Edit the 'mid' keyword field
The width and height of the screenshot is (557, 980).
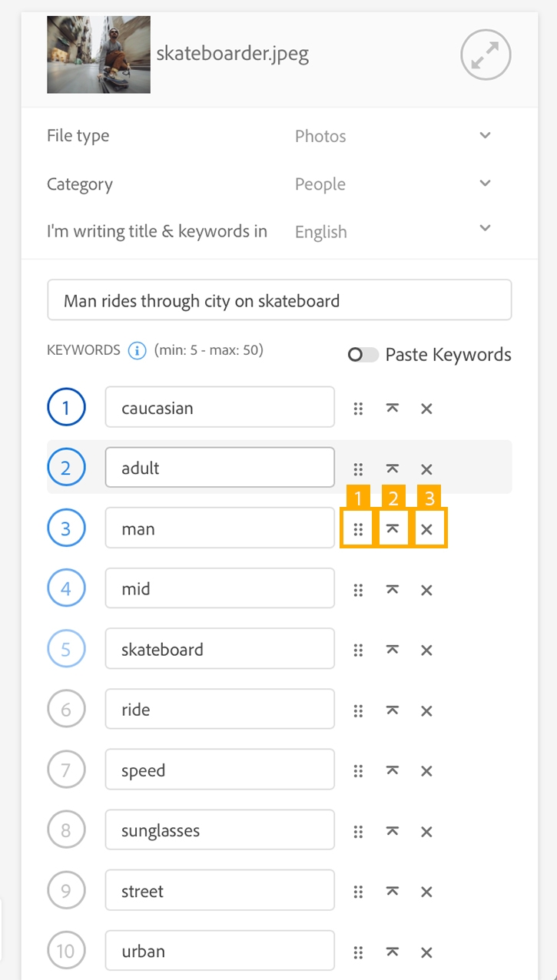pos(220,589)
